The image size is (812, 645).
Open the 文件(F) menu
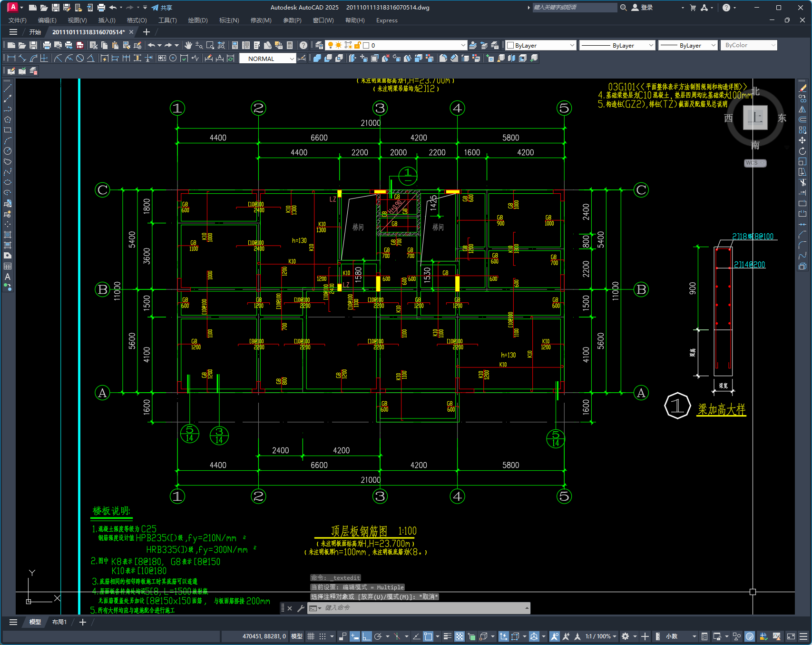pos(18,20)
